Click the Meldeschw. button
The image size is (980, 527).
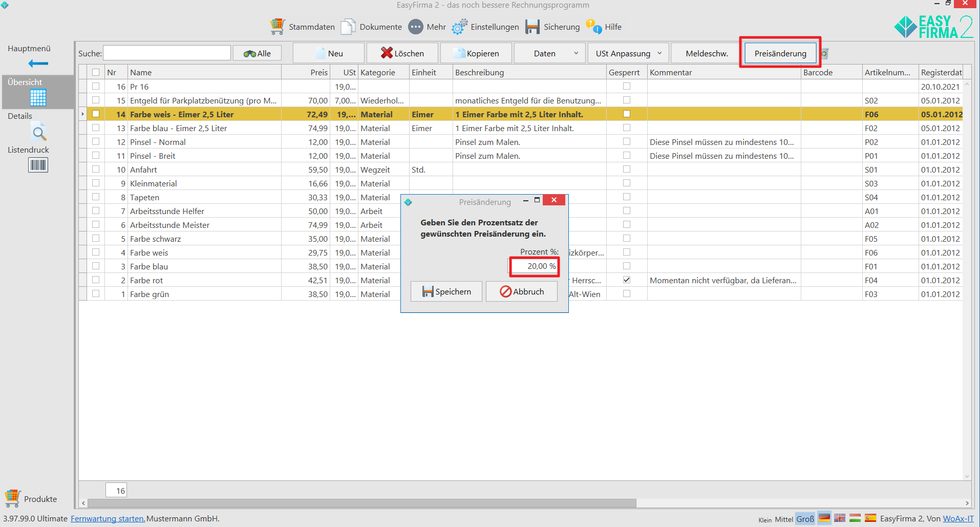click(707, 53)
